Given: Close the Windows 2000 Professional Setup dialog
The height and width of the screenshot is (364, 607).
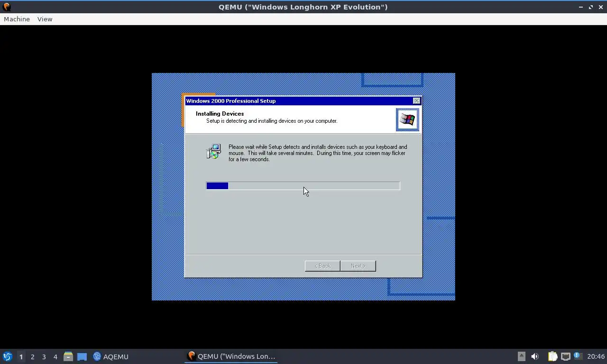Looking at the screenshot, I should click(416, 101).
